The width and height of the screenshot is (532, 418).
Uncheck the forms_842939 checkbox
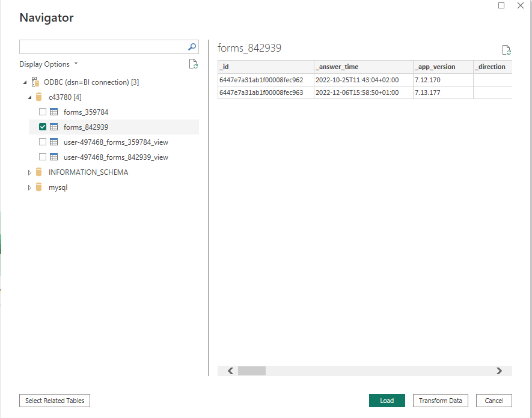coord(43,127)
